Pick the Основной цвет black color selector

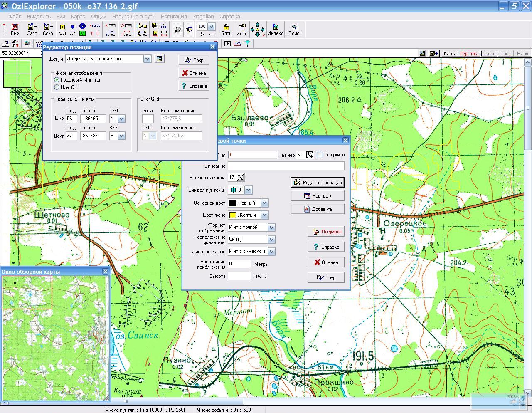pos(248,203)
